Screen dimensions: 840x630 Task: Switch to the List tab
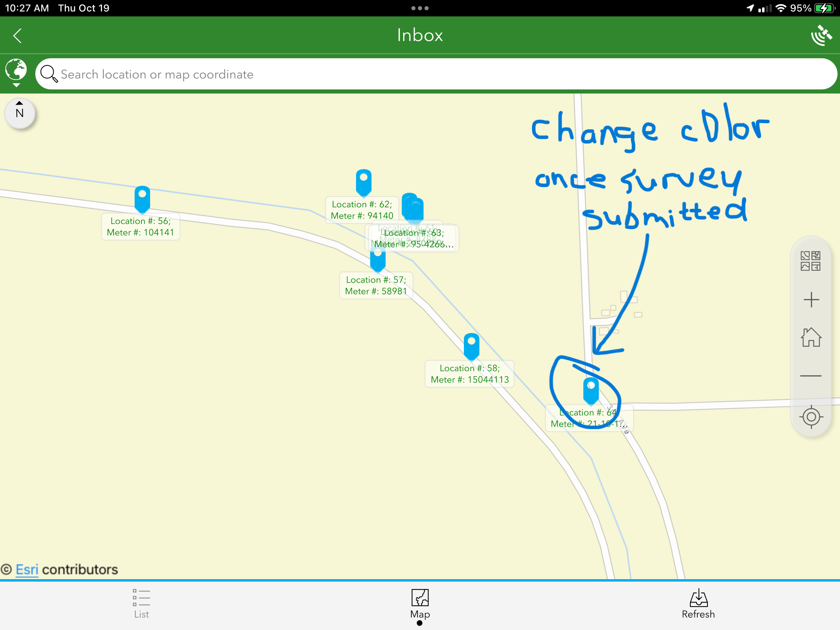(x=141, y=603)
